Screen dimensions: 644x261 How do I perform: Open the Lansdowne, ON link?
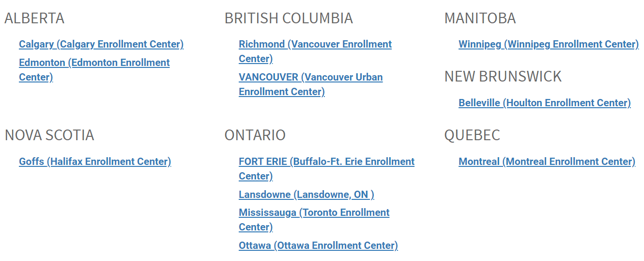click(x=306, y=195)
